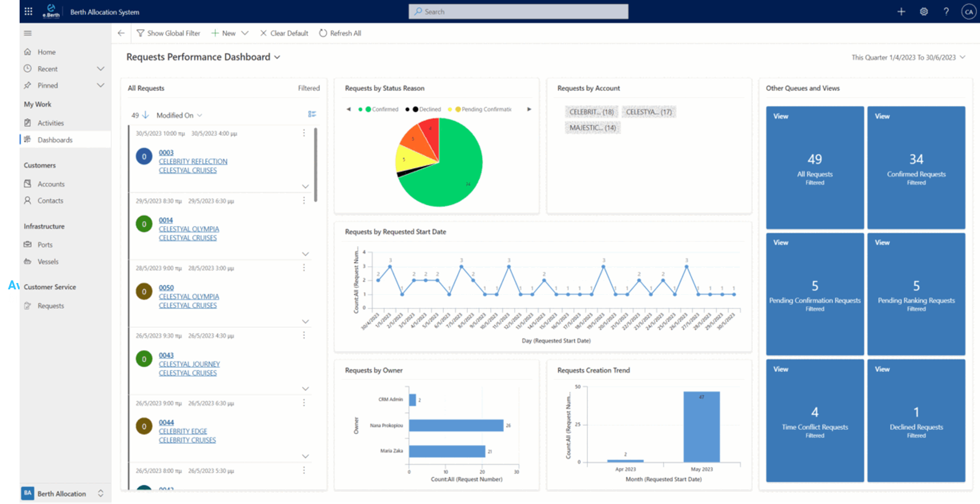Screen dimensions: 980x504
Task: Open request link 0050
Action: pyautogui.click(x=166, y=288)
